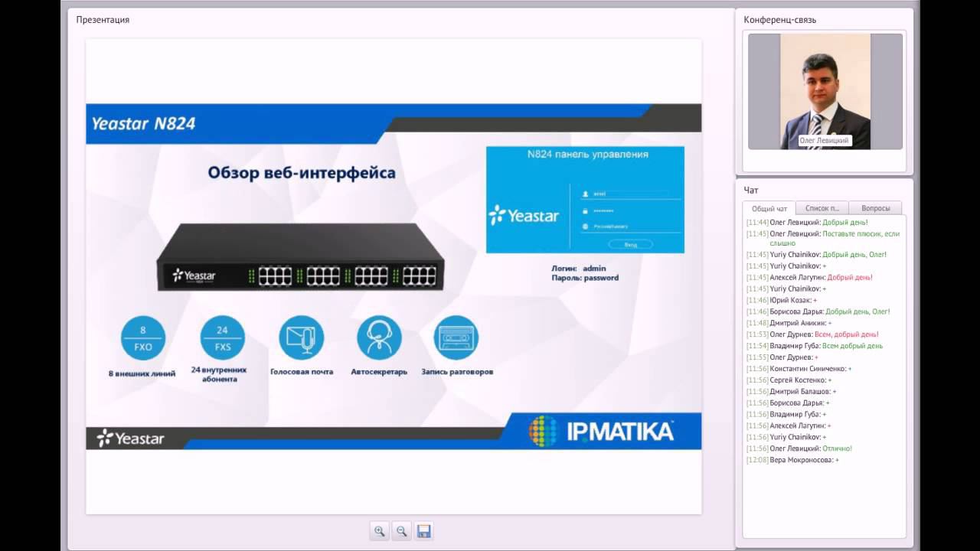Select Yuriy Chainikov's Добрый день, Олег! message
Image resolution: width=980 pixels, height=551 pixels.
[816, 255]
